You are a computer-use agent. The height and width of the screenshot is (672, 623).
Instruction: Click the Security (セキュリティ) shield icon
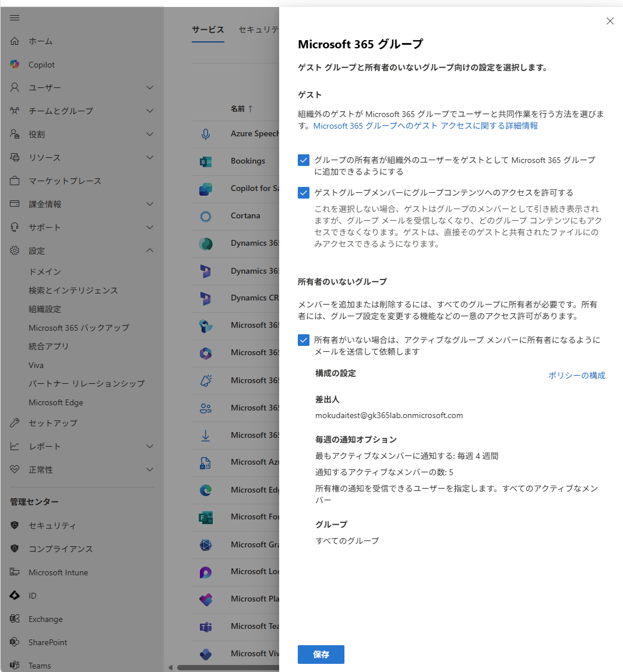15,525
